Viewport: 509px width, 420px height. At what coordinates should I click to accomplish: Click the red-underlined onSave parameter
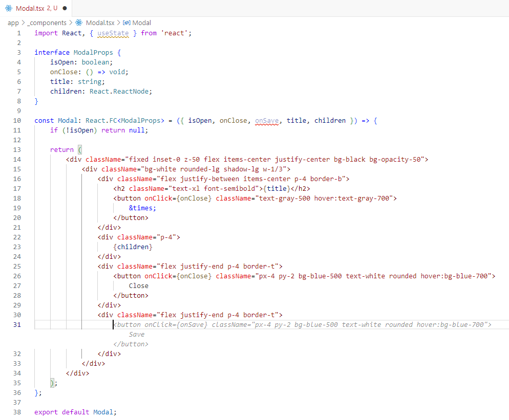[x=267, y=120]
